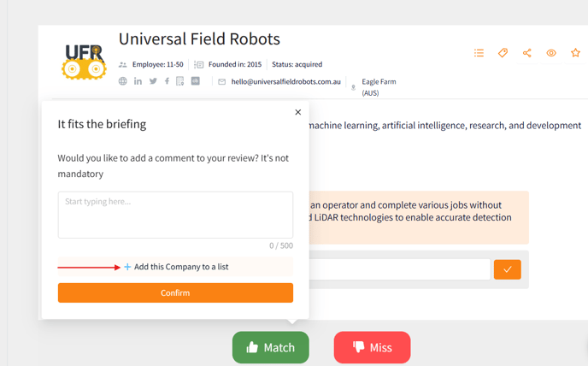Mark company with star favorite icon
This screenshot has width=588, height=366.
point(575,52)
